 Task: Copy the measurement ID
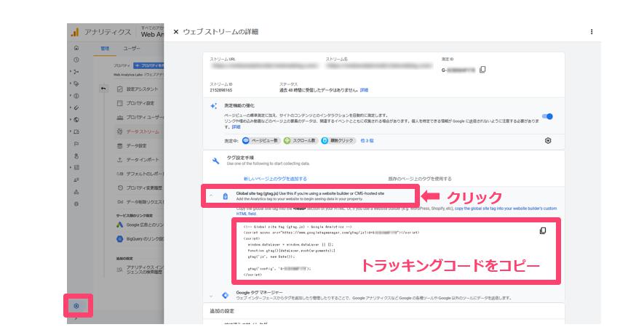pos(482,70)
